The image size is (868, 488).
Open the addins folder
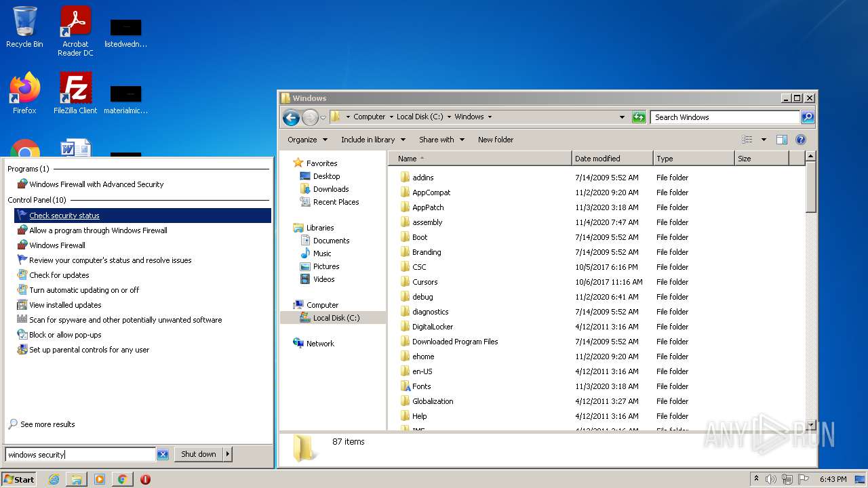422,178
